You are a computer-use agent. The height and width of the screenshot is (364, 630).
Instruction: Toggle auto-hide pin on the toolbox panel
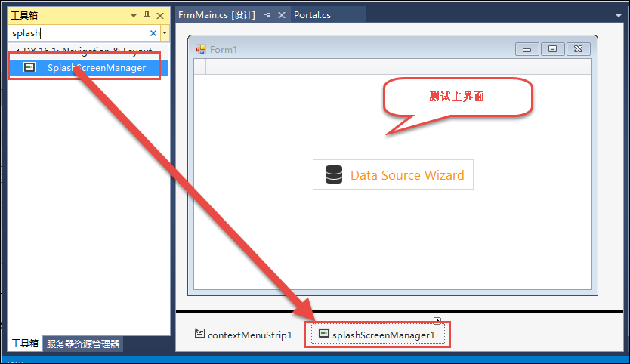tap(147, 16)
